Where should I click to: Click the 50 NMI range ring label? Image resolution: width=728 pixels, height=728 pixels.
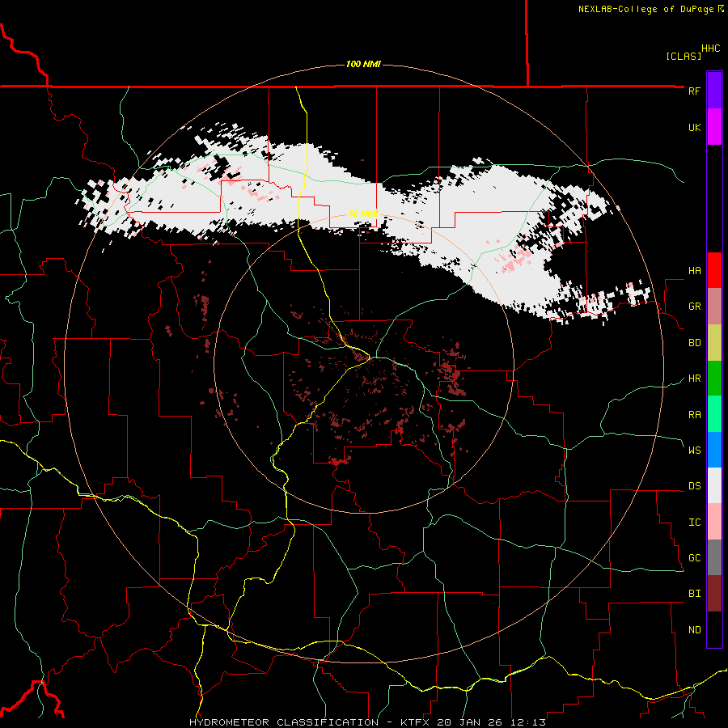point(363,214)
